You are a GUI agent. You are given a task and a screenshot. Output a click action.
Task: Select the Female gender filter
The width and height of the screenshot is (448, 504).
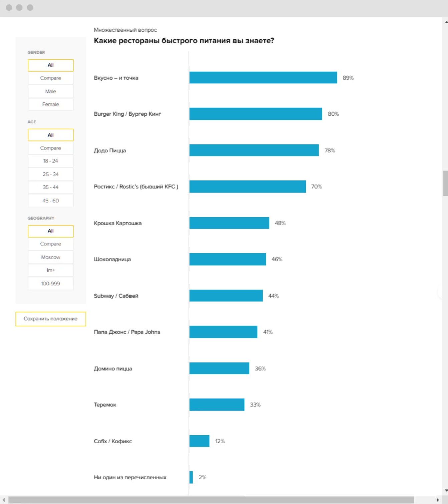[50, 104]
